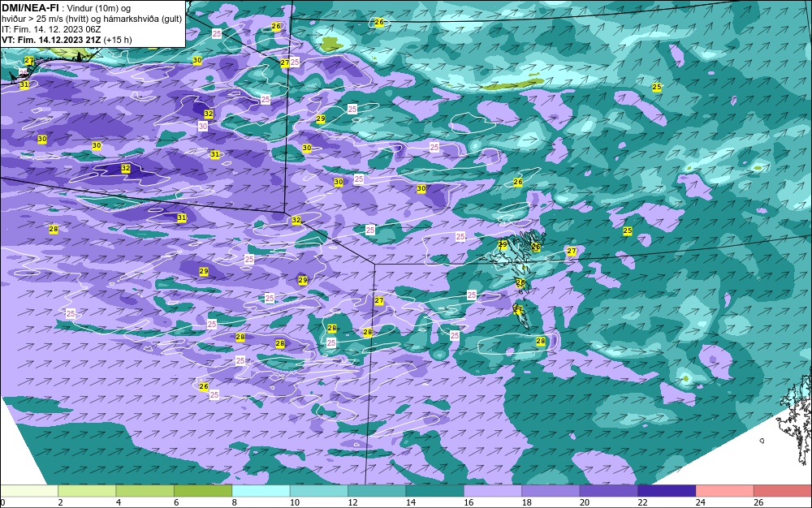The height and width of the screenshot is (508, 812).
Task: Click the "(+15 h)" forecast offset text
Action: (x=118, y=40)
